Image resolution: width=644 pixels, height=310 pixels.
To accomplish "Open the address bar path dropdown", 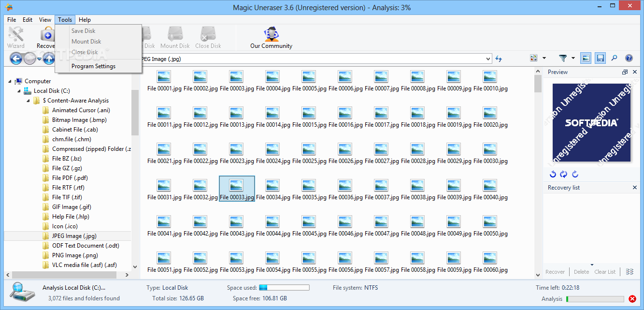I will (x=488, y=59).
